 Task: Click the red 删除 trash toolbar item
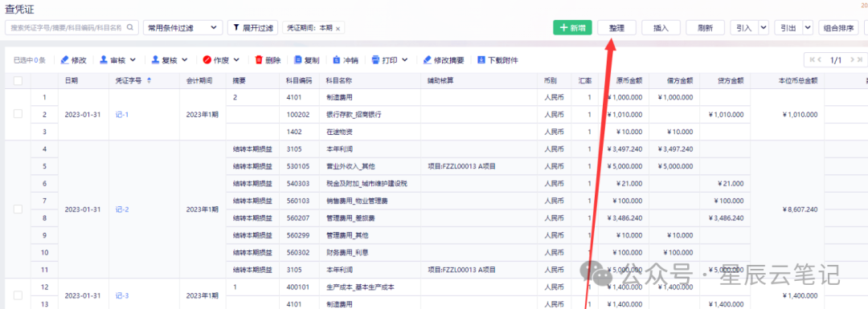[268, 59]
